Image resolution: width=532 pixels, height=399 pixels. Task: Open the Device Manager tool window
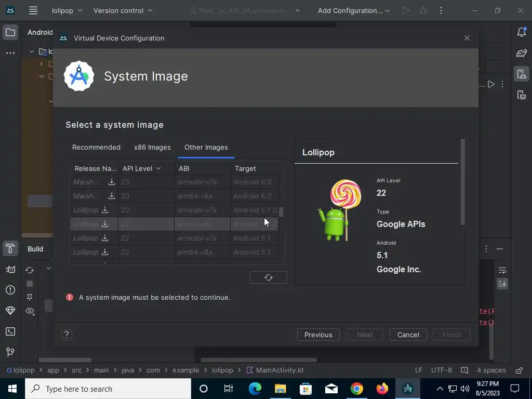point(522,74)
